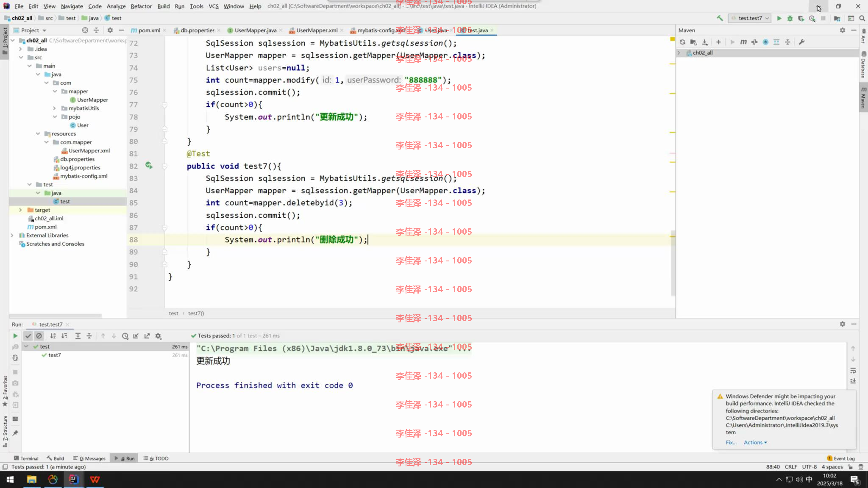This screenshot has height=488, width=868.
Task: Open Maven settings via the wrench icon
Action: tap(801, 42)
